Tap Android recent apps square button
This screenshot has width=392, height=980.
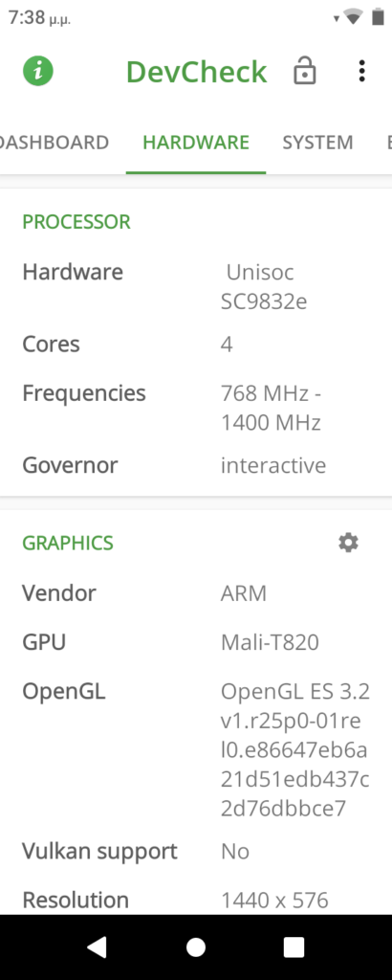click(x=294, y=947)
